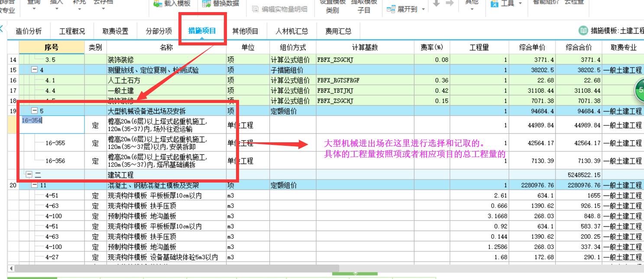The width and height of the screenshot is (644, 279).
Task: Click the 载入模板 icon in toolbar
Action: point(157,3)
